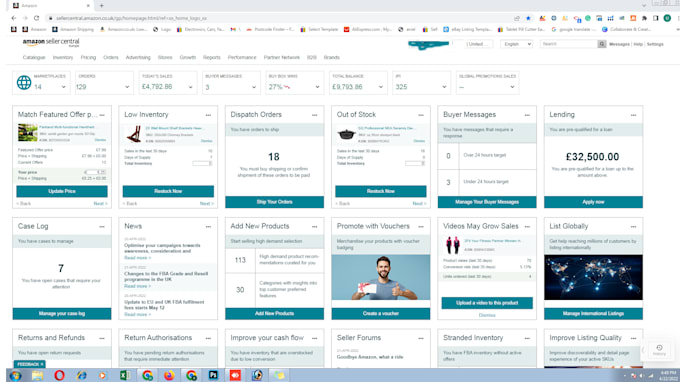Screen dimensions: 680x382
Task: Click Apply now in Lending card
Action: 593,202
